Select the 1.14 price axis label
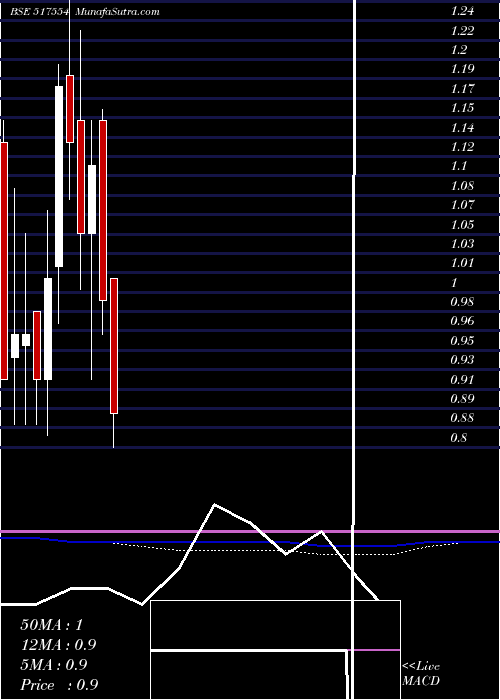Viewport: 500px width, 700px height. (462, 128)
